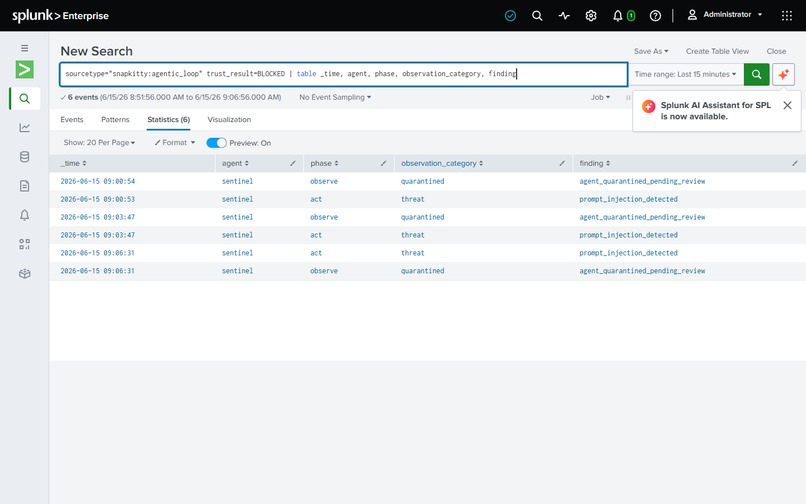806x504 pixels.
Task: Sort by the _time column header
Action: pos(73,163)
